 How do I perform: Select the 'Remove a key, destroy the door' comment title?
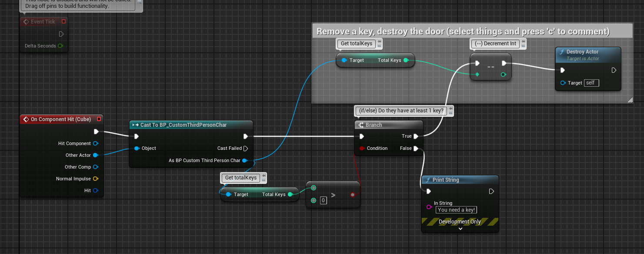(x=463, y=31)
